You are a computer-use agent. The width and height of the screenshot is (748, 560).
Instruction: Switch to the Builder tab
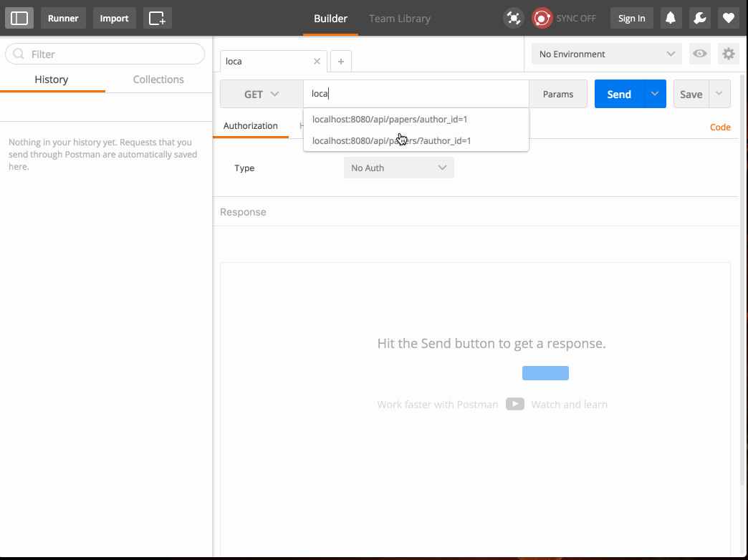330,19
